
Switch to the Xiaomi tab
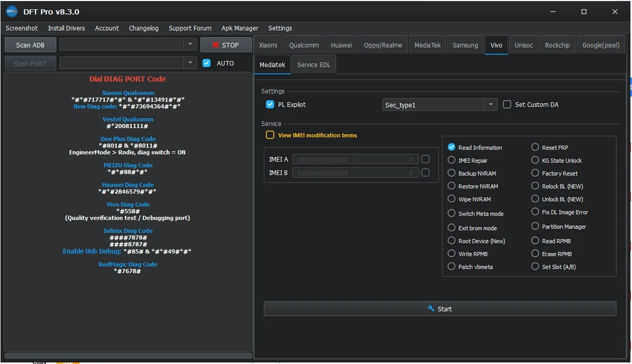coord(268,45)
